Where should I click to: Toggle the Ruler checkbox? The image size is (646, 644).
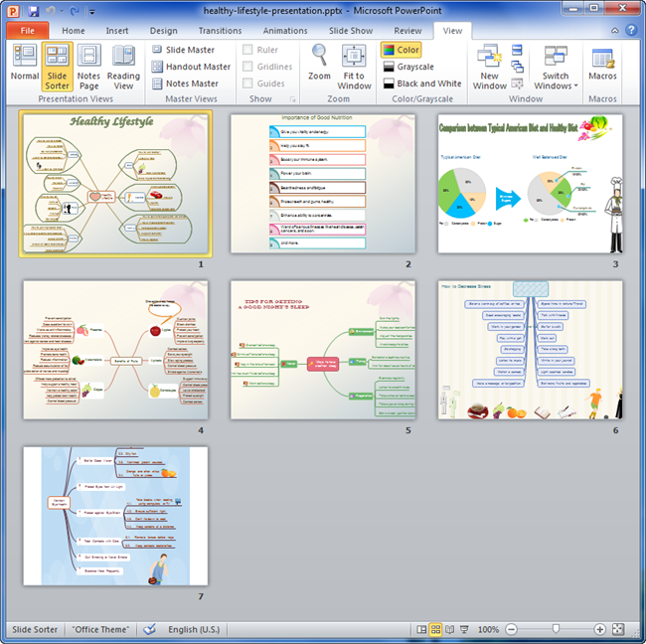pos(247,50)
